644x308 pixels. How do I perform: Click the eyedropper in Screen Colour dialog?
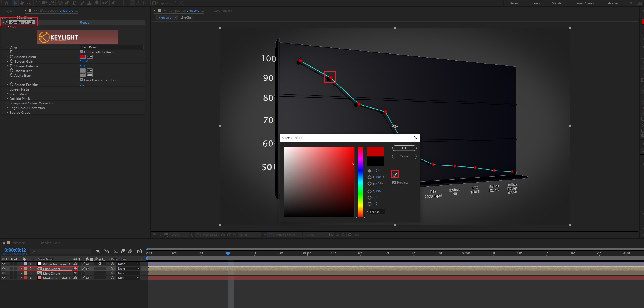point(395,174)
